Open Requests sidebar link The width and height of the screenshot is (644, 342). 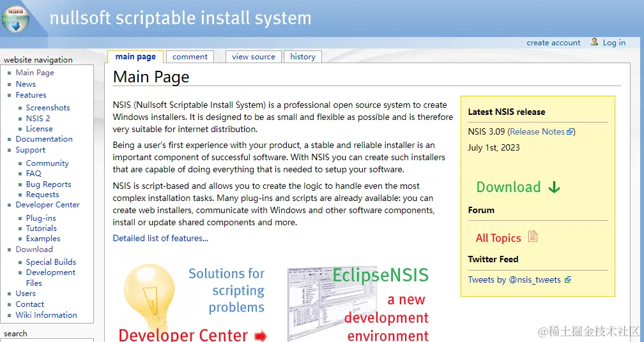pyautogui.click(x=42, y=195)
